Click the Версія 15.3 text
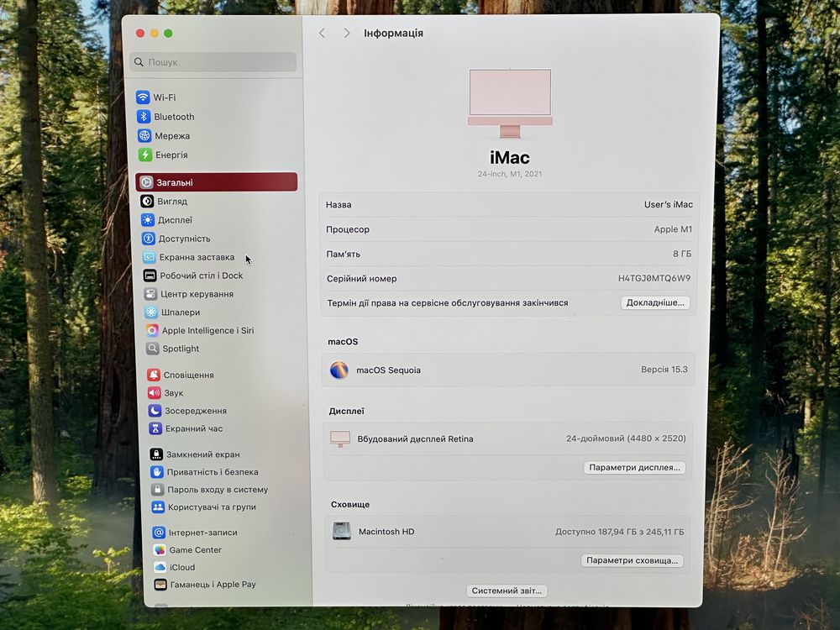This screenshot has height=630, width=840. pyautogui.click(x=664, y=369)
